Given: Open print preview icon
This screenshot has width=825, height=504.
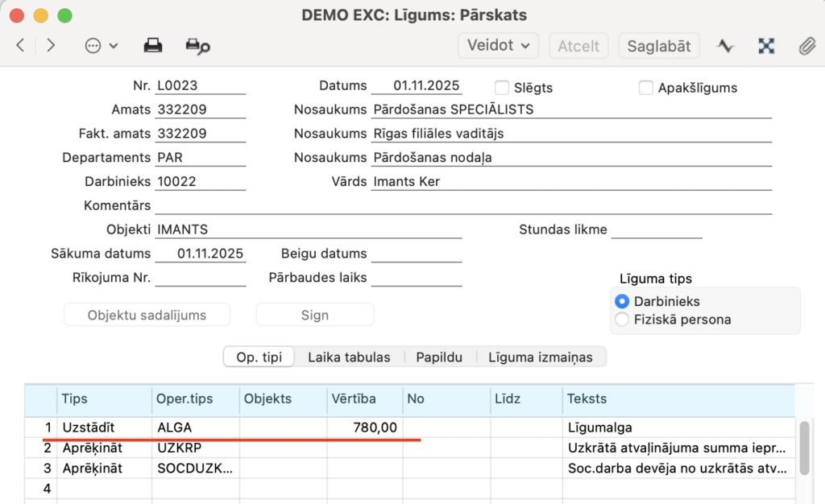Looking at the screenshot, I should click(x=197, y=46).
